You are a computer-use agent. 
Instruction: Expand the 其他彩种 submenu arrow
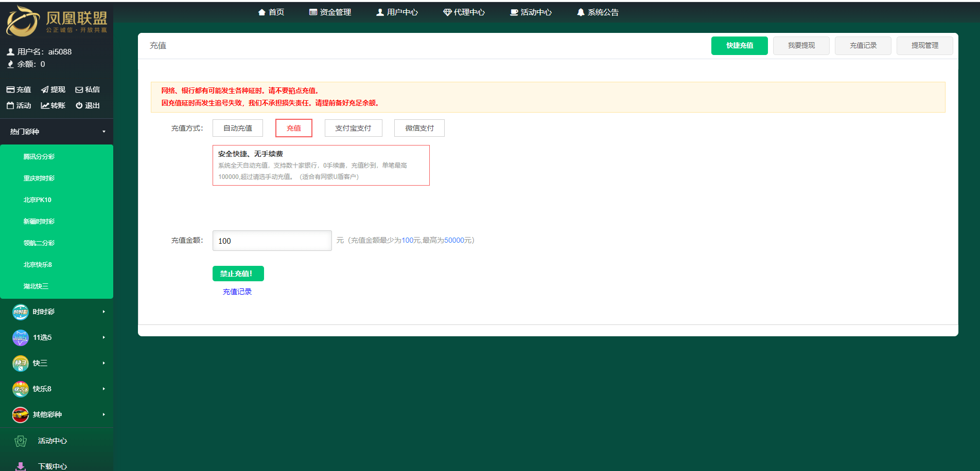pyautogui.click(x=103, y=414)
